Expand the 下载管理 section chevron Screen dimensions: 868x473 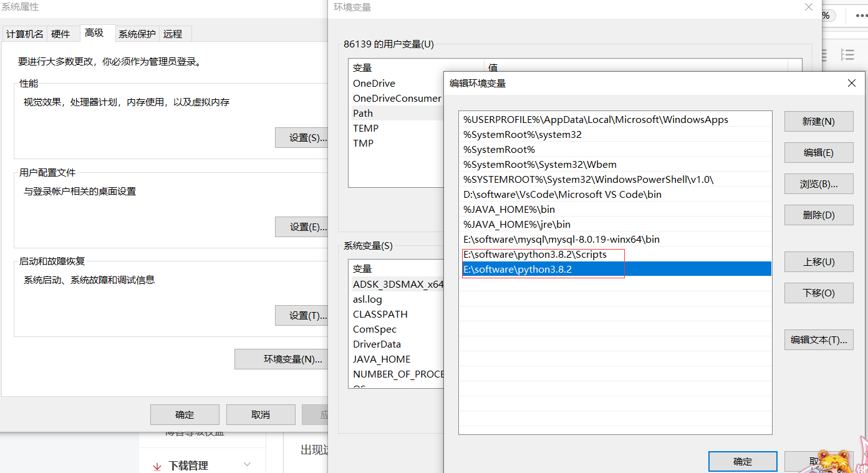pos(246,464)
